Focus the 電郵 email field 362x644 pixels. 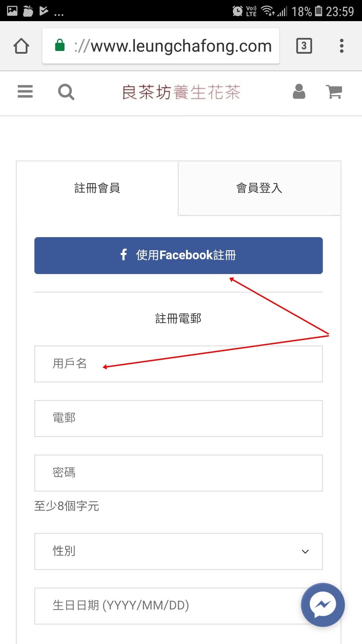coord(178,418)
